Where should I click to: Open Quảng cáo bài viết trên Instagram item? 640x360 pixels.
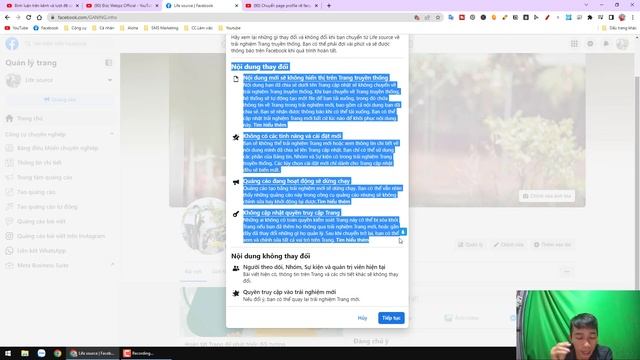(61, 236)
